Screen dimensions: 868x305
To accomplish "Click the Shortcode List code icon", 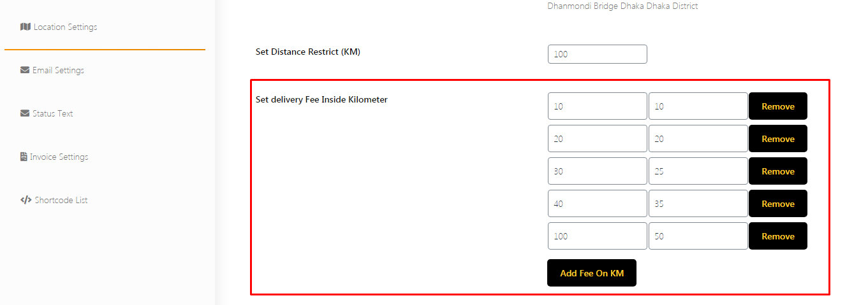I will [x=26, y=200].
